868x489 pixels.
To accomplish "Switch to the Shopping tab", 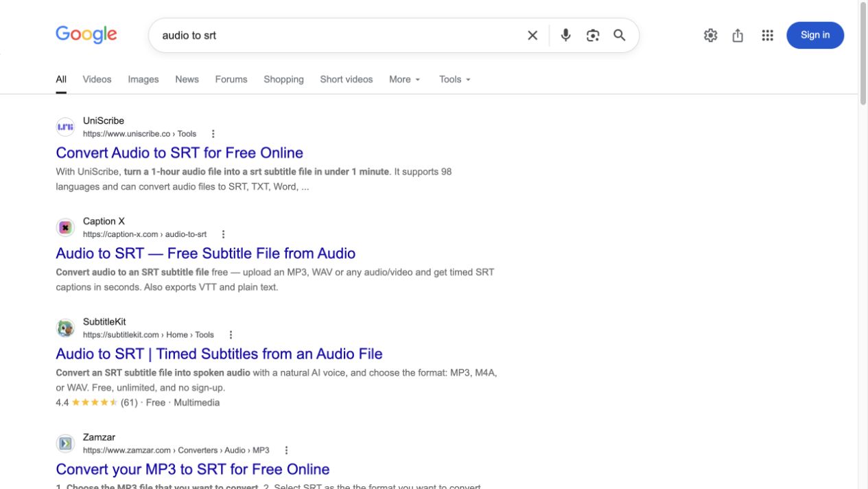I will pos(283,79).
